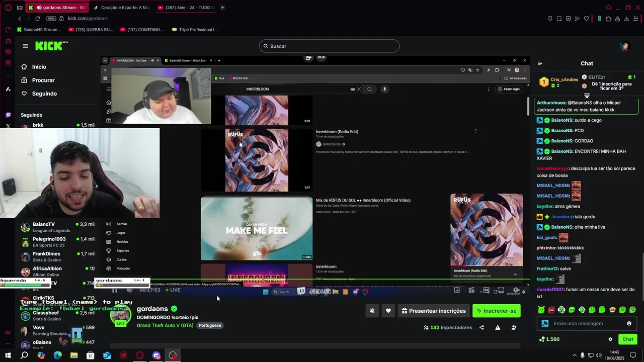Image resolution: width=644 pixels, height=362 pixels.
Task: Open the Seguindo sidebar item
Action: pos(39,94)
